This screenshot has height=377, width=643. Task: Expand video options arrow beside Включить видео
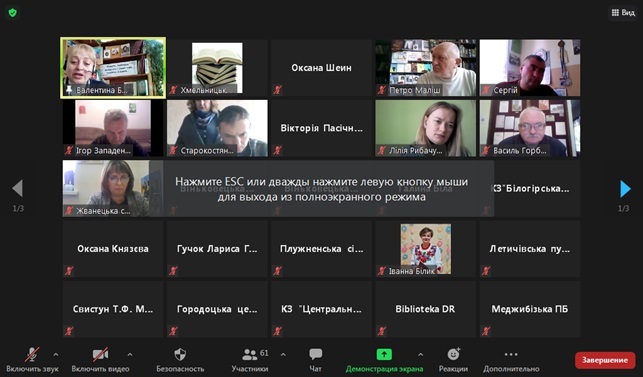point(130,354)
